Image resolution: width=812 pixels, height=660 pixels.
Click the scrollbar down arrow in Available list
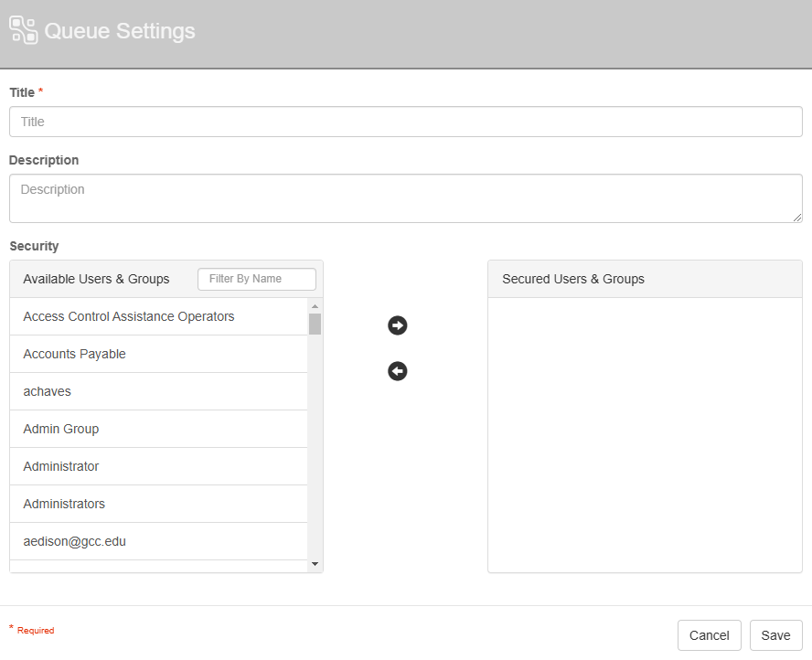pyautogui.click(x=315, y=564)
